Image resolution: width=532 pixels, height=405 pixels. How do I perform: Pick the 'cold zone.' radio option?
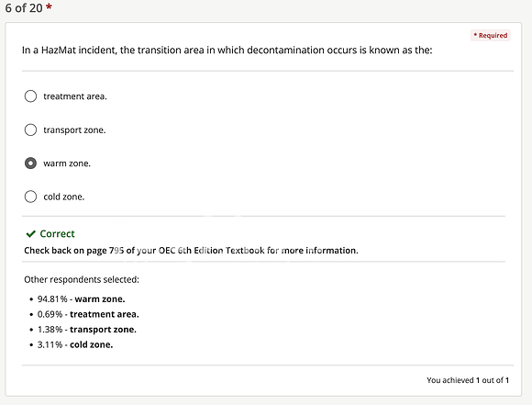30,197
